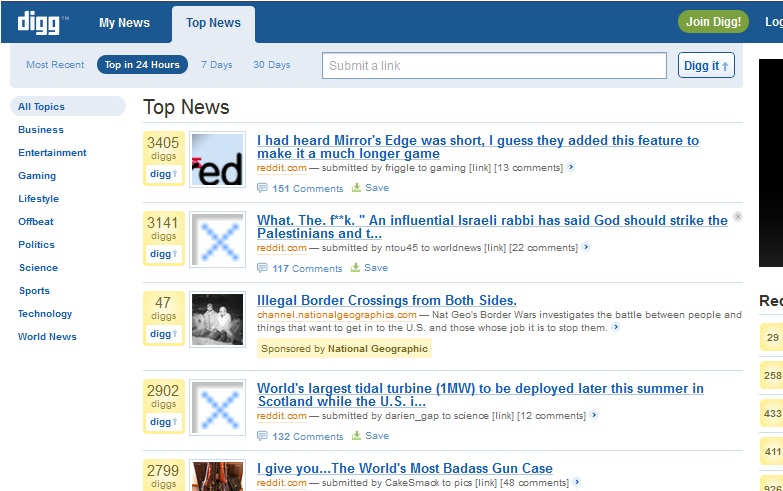Select Most Recent filter

pos(55,65)
